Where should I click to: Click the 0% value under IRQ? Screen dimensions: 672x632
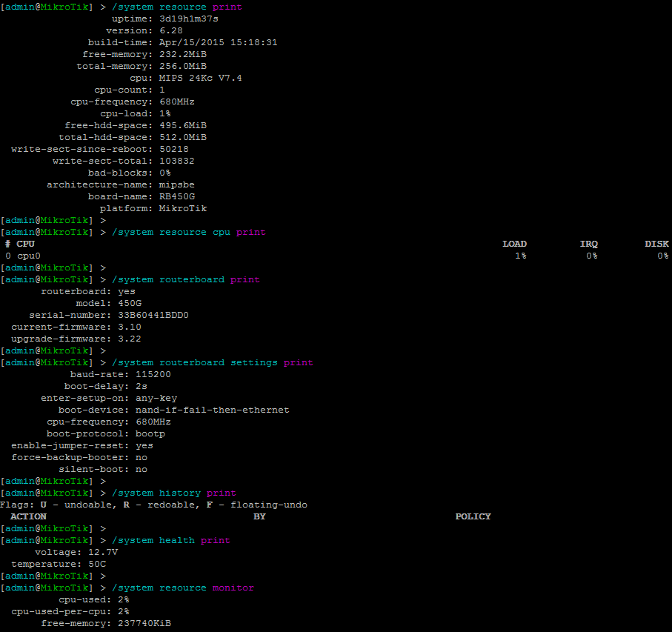(592, 256)
